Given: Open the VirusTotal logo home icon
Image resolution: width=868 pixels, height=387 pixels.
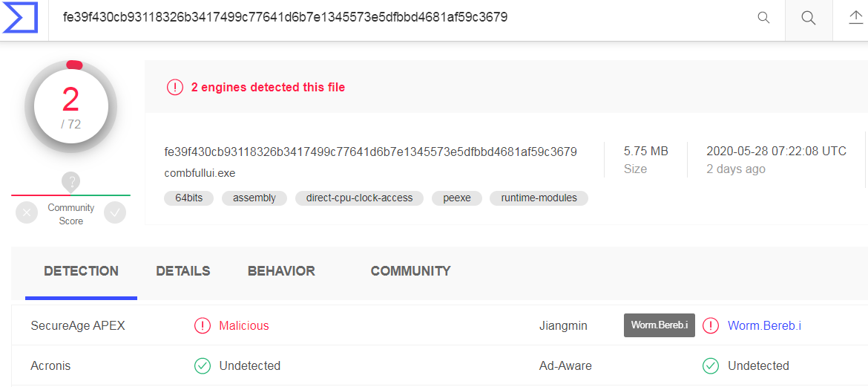Looking at the screenshot, I should pos(20,16).
